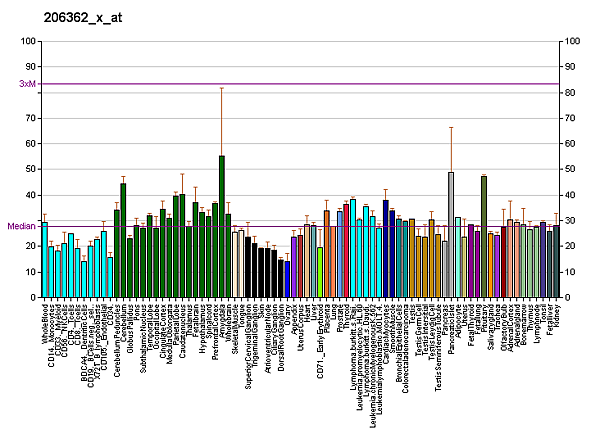Image resolution: width=600 pixels, height=434 pixels.
Task: Click the bright green CD71 Early Erythroid bar
Action: pyautogui.click(x=320, y=272)
